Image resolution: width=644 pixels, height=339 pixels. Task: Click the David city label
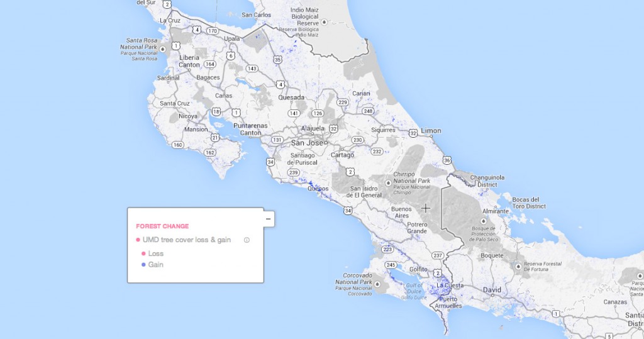tap(492, 290)
